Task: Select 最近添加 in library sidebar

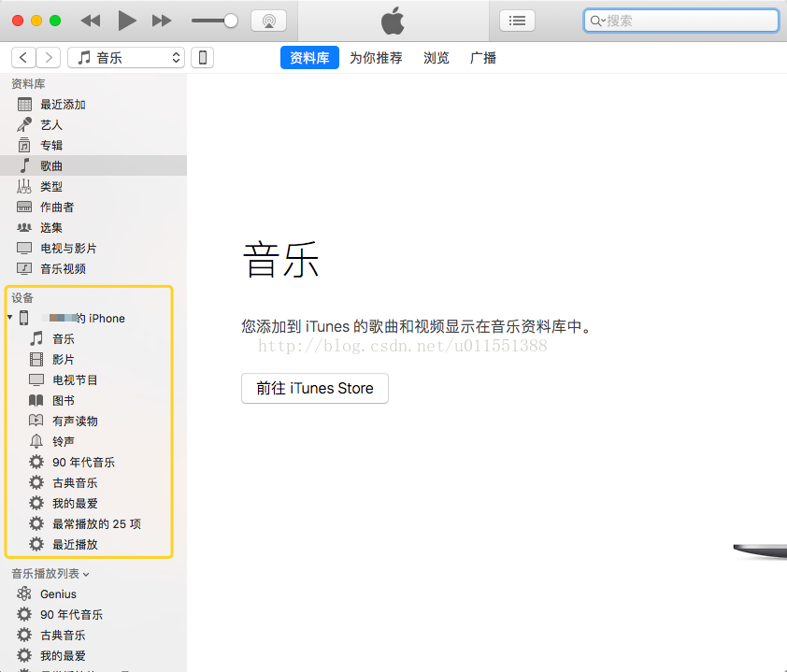Action: click(93, 105)
